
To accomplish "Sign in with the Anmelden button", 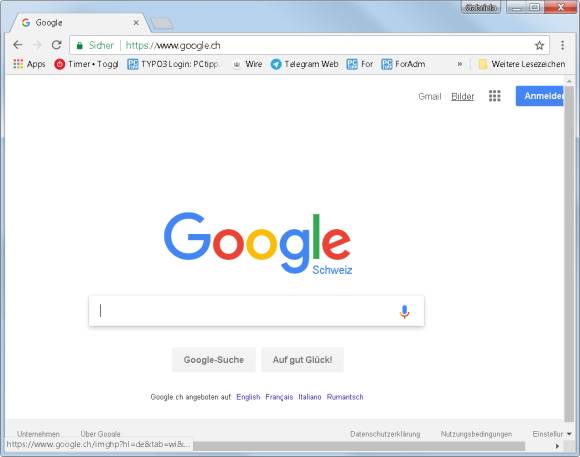I will (x=540, y=96).
